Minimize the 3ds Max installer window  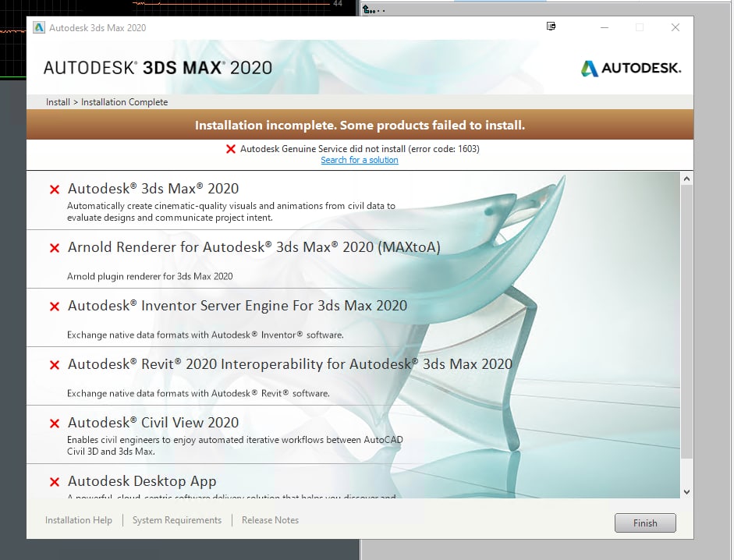point(605,27)
